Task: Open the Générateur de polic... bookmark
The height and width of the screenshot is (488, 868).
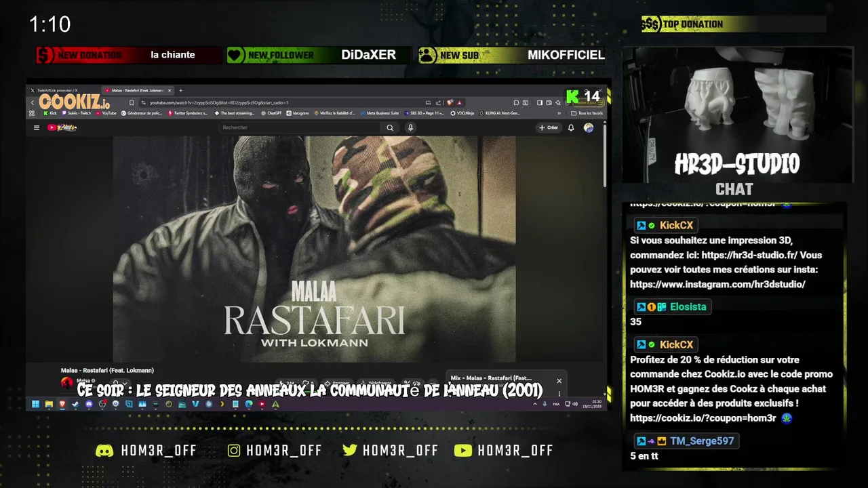Action: click(x=142, y=113)
